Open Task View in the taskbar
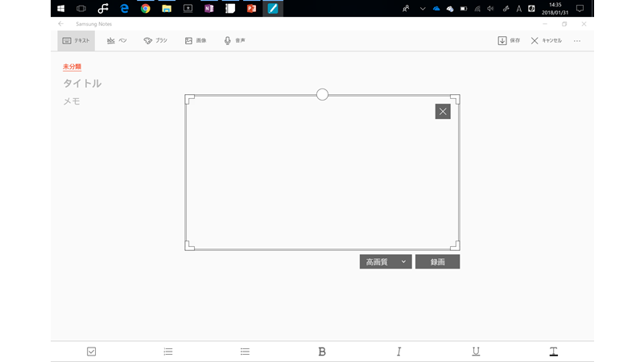 (x=81, y=9)
